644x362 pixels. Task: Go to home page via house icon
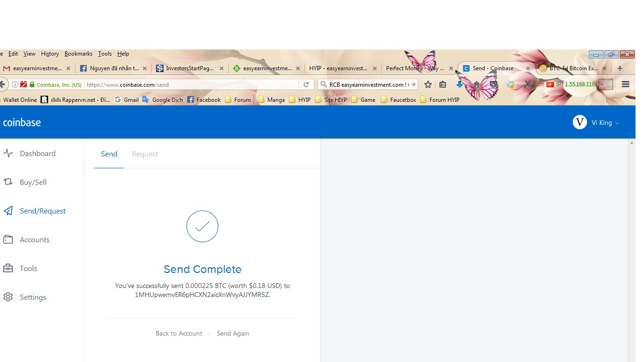click(x=477, y=85)
